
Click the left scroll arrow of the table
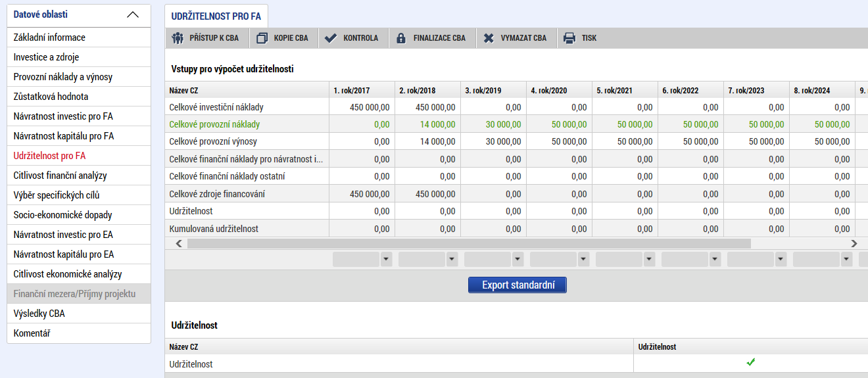tap(179, 243)
